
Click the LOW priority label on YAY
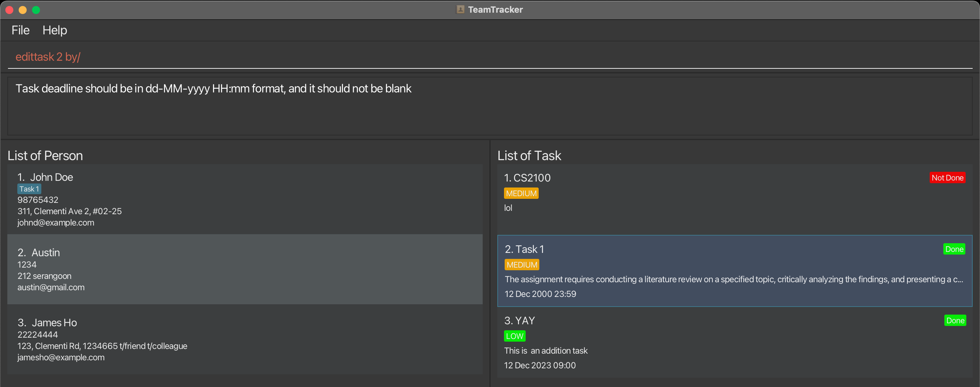coord(514,336)
